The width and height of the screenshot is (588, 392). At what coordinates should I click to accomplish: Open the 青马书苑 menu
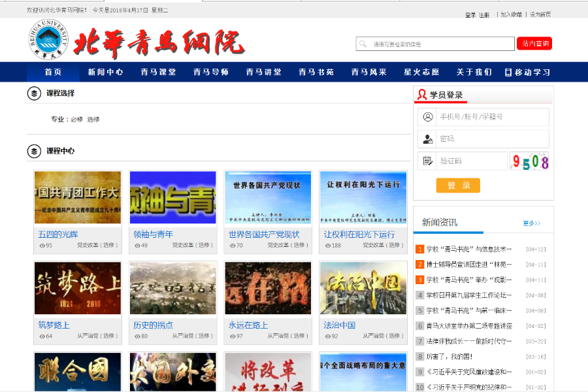316,72
